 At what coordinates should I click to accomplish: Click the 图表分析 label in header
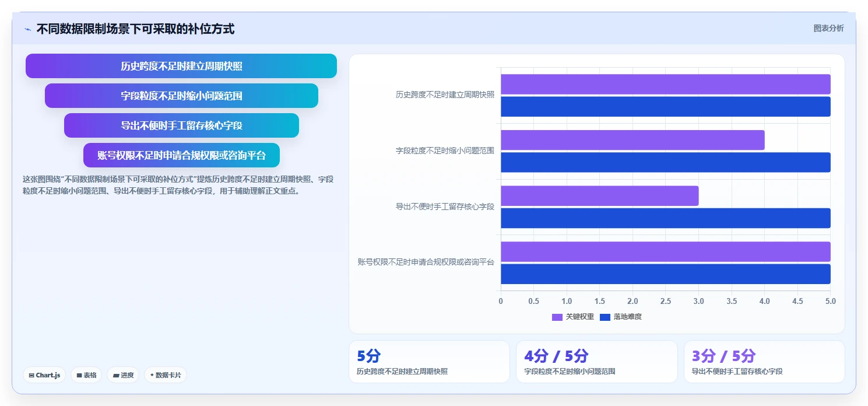[x=828, y=28]
